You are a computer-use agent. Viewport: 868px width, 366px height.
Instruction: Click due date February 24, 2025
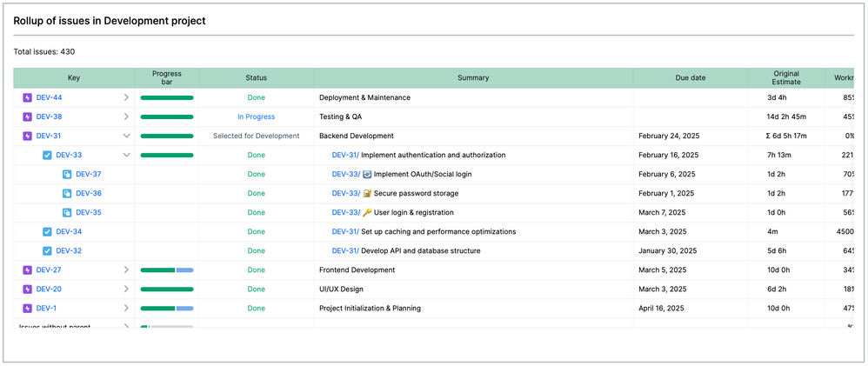pyautogui.click(x=669, y=136)
